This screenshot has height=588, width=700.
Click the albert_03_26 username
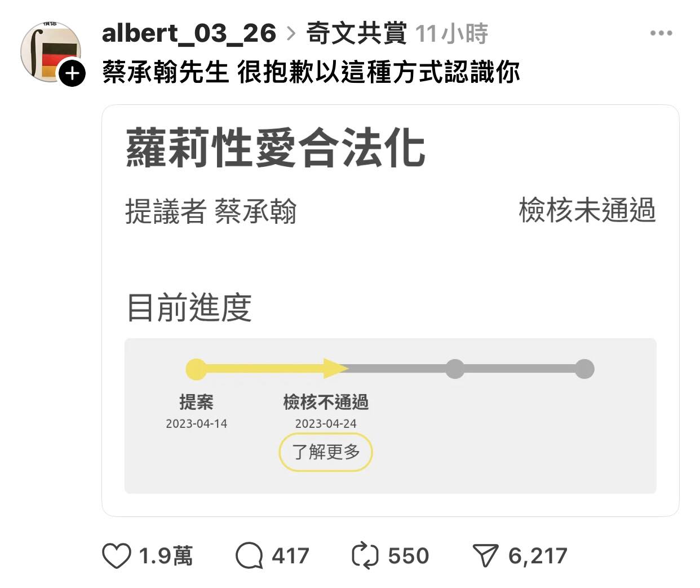[x=189, y=34]
